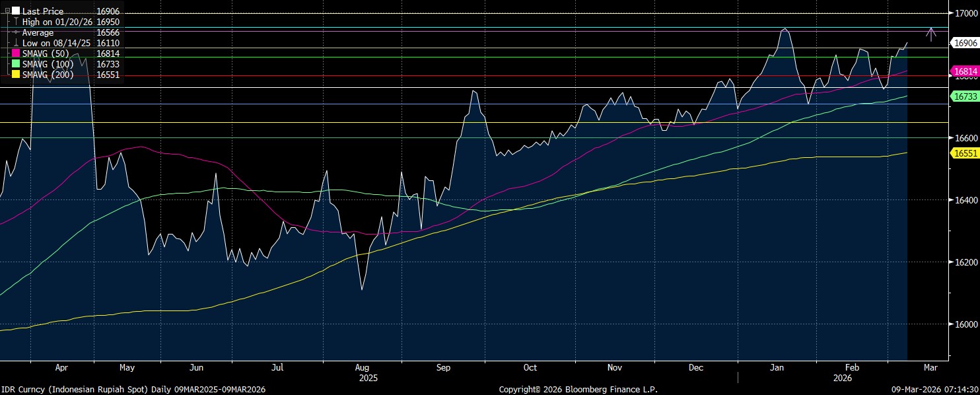The width and height of the screenshot is (980, 395).
Task: Click the 17000 level on price axis
Action: pyautogui.click(x=965, y=13)
